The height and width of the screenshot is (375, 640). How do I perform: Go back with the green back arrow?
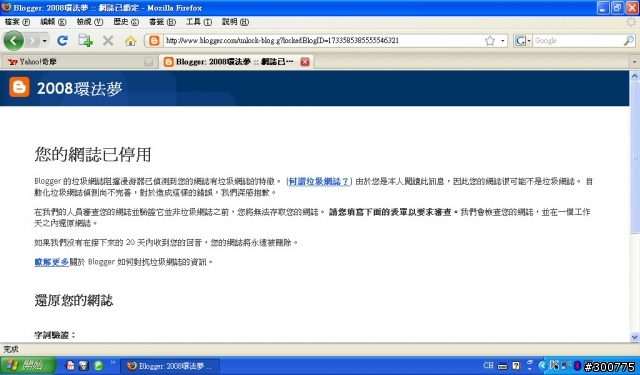pos(13,40)
